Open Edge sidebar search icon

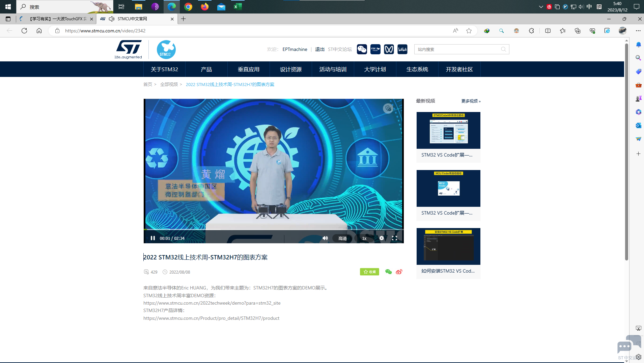click(638, 58)
